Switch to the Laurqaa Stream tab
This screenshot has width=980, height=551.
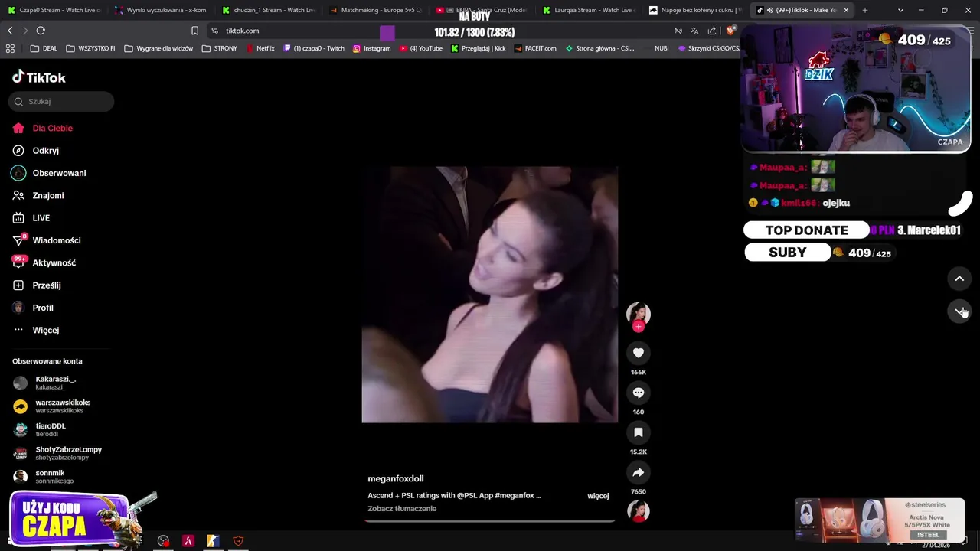(588, 10)
